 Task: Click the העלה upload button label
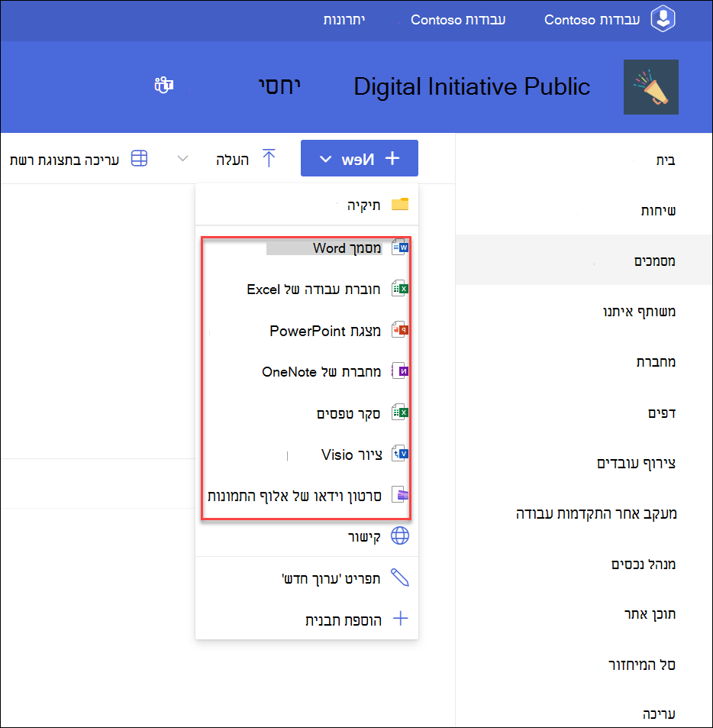click(x=232, y=160)
